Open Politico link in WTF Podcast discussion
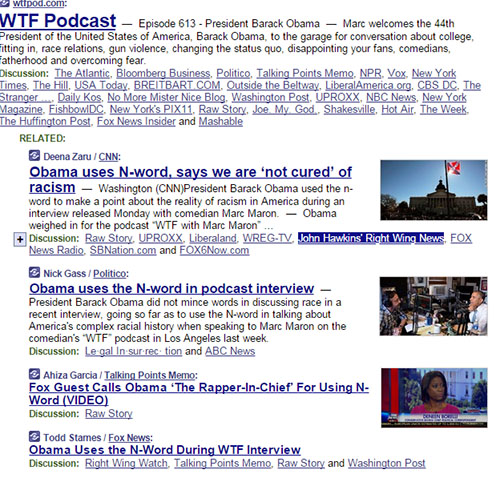This screenshot has height=478, width=500. 233,73
